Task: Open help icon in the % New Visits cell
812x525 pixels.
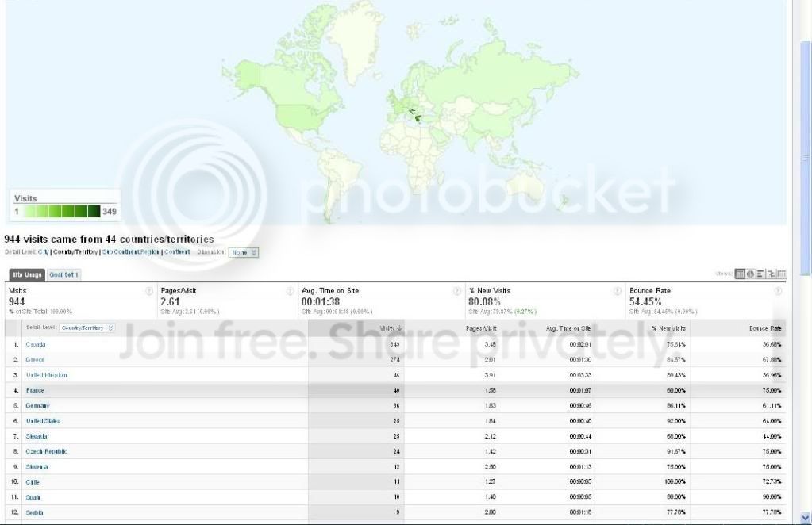Action: (618, 291)
